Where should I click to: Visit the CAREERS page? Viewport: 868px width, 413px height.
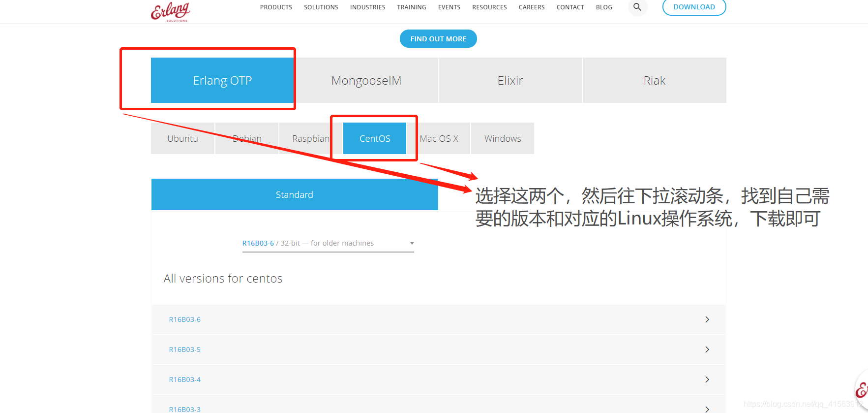point(532,7)
